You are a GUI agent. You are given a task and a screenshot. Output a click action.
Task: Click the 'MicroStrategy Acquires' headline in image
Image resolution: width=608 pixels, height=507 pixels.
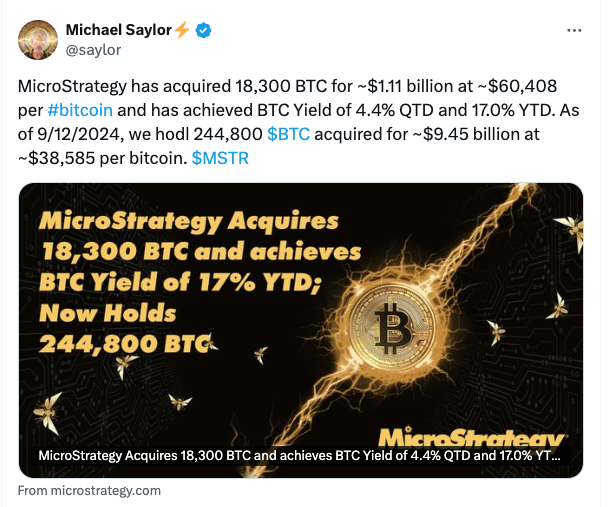click(189, 220)
